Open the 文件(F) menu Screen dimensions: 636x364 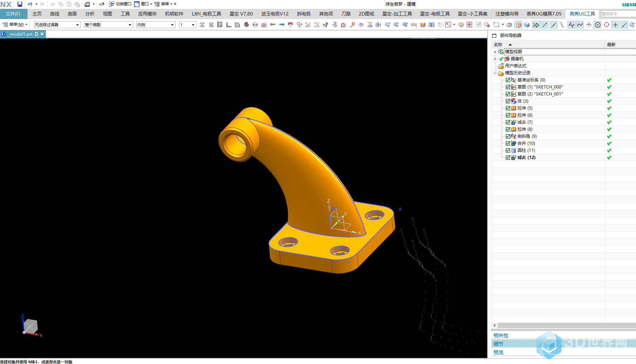pos(13,14)
